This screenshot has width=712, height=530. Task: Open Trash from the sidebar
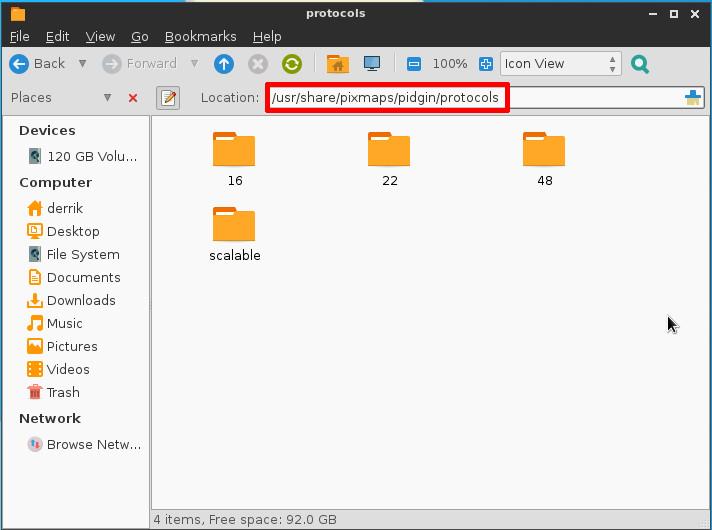point(62,392)
